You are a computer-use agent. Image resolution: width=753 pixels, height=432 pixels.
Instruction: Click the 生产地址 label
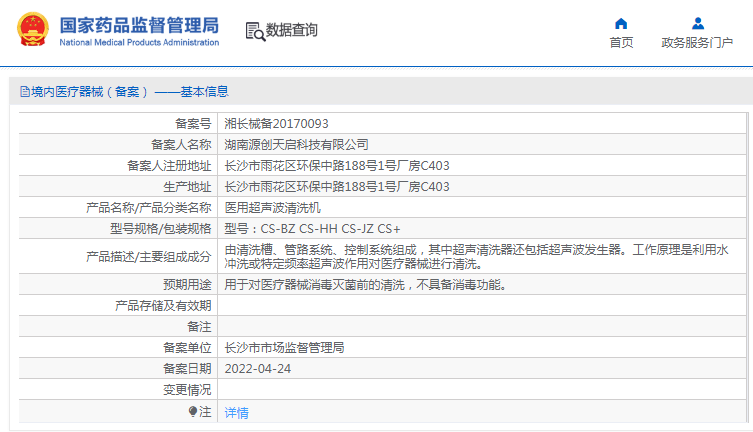click(187, 187)
